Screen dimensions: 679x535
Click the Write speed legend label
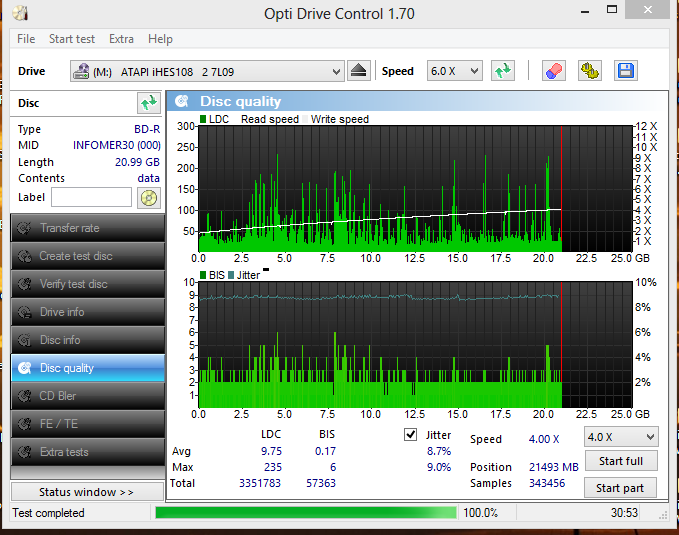[x=340, y=119]
